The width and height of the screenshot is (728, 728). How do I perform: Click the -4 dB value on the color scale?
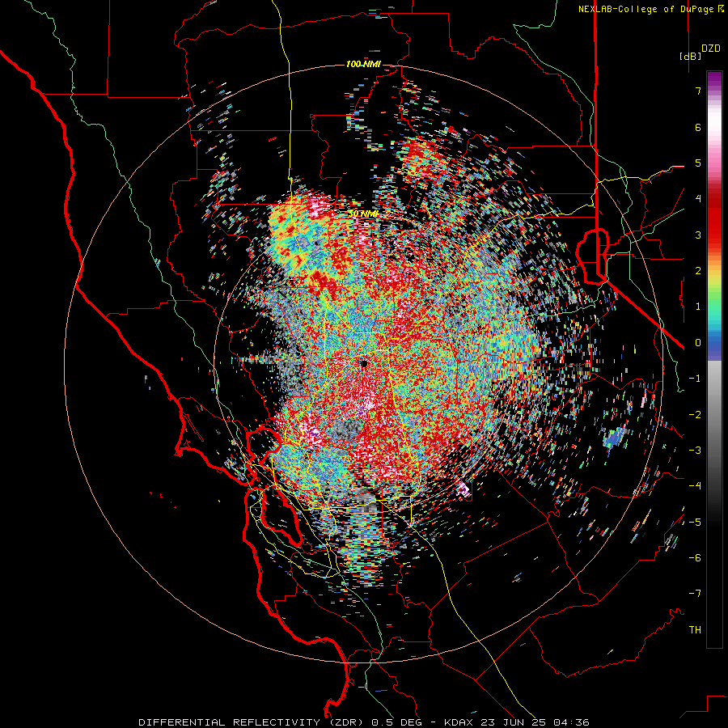tap(695, 486)
